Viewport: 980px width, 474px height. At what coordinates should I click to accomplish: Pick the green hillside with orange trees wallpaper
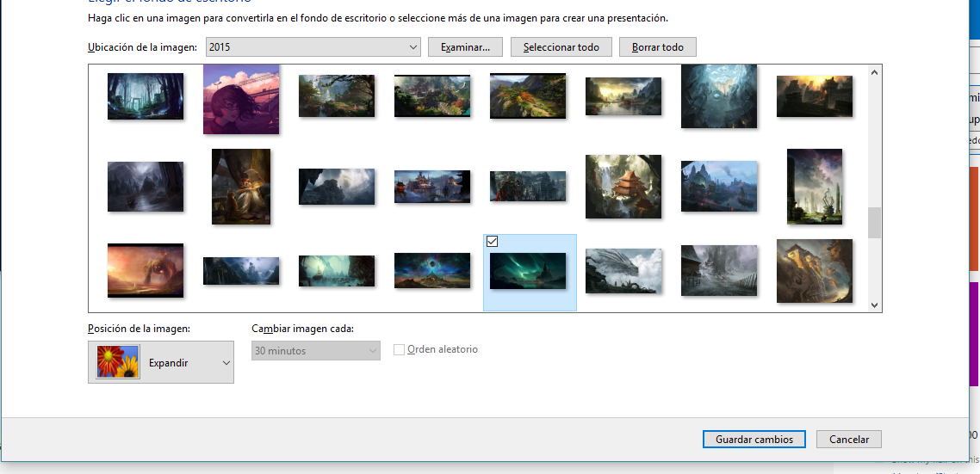(528, 95)
